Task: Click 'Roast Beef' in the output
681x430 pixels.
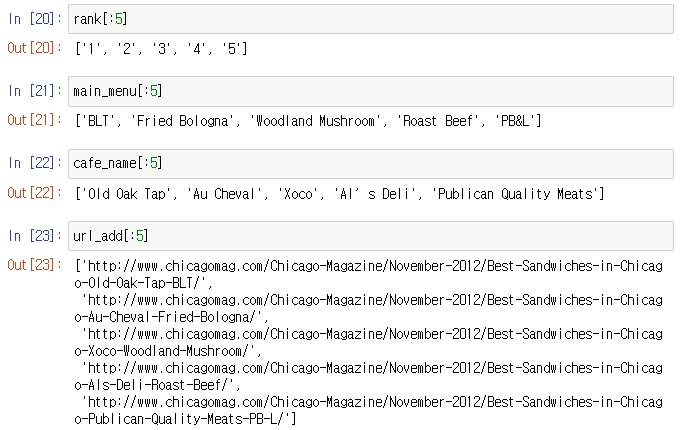Action: 438,121
